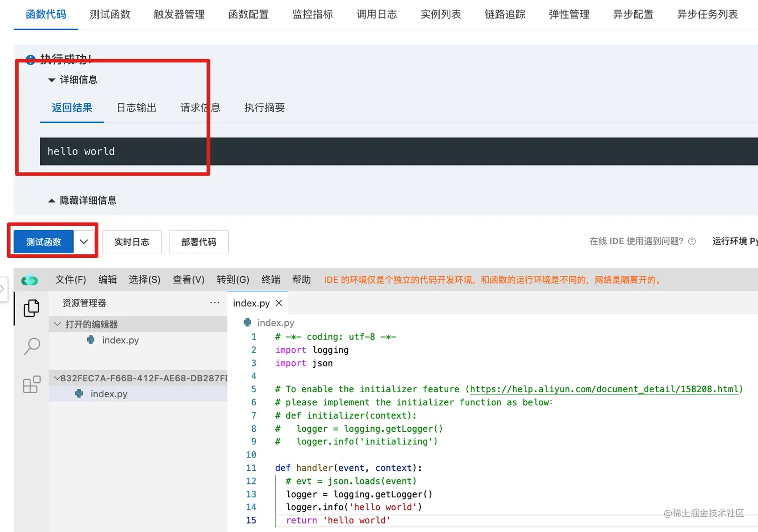Expand the side panel arrow at left edge
758x532 pixels.
3,289
